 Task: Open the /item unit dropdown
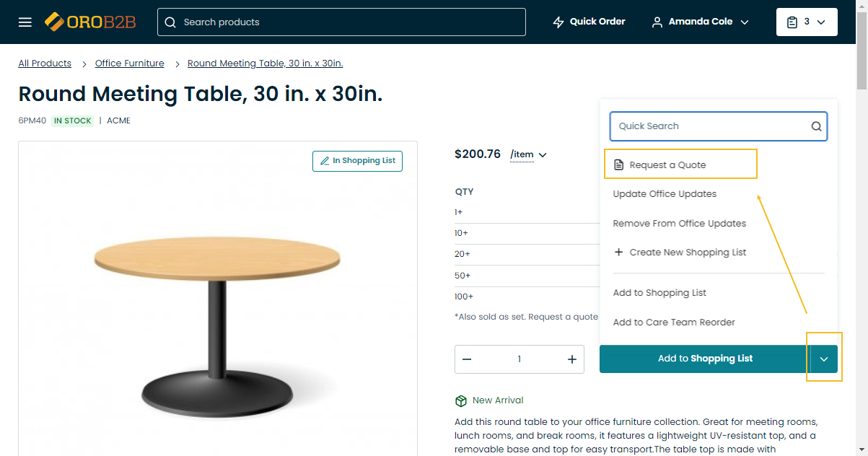click(x=528, y=154)
